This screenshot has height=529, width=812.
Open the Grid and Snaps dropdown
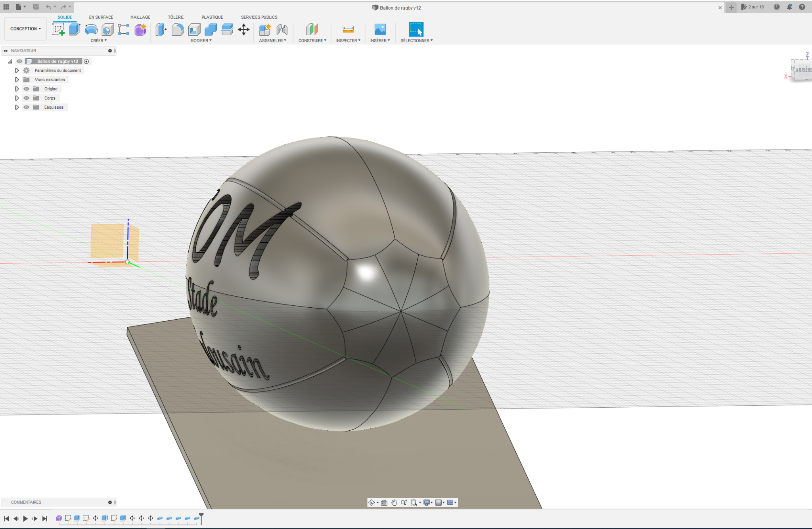tap(440, 502)
